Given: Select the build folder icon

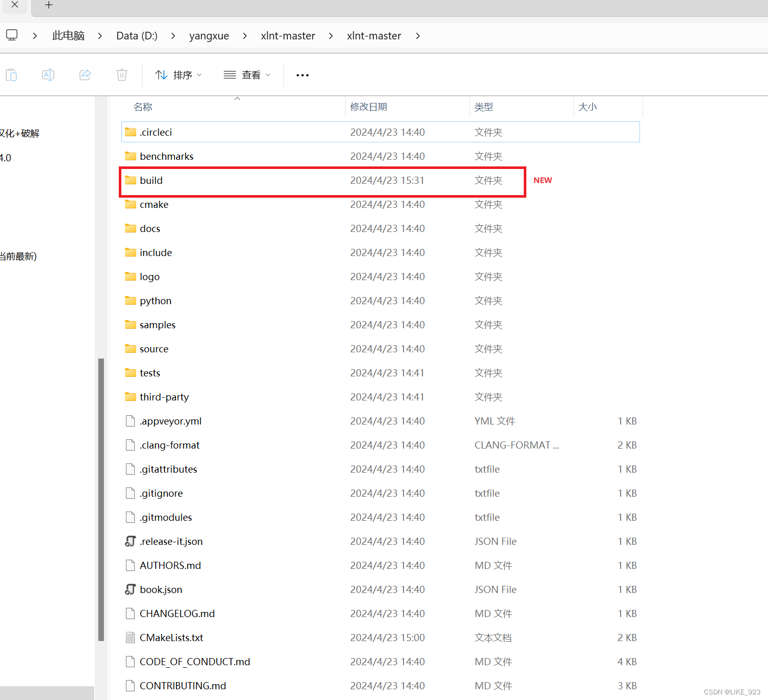Looking at the screenshot, I should 131,180.
